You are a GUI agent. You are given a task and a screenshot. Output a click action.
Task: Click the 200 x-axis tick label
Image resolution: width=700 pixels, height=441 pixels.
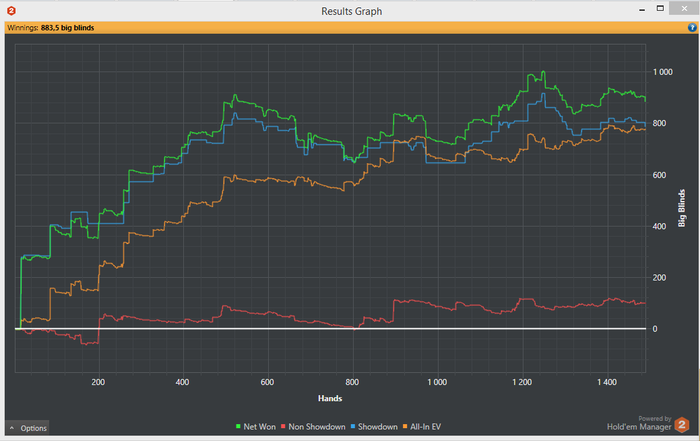point(98,382)
